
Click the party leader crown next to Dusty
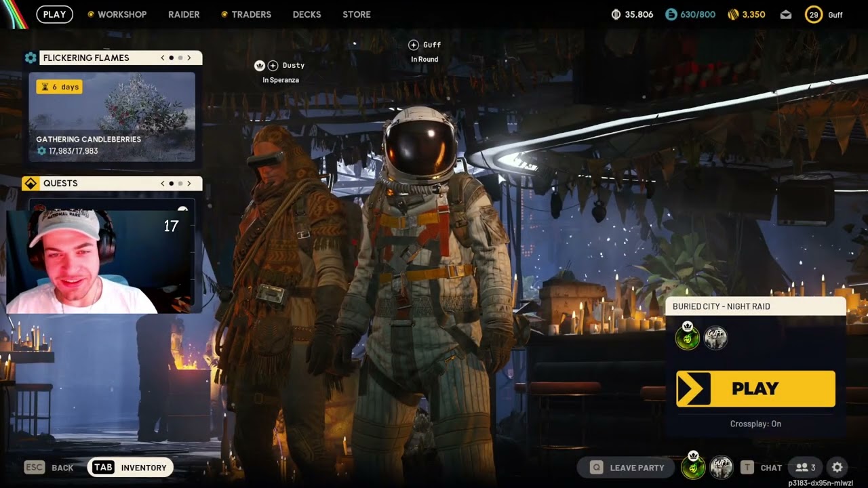coord(259,66)
